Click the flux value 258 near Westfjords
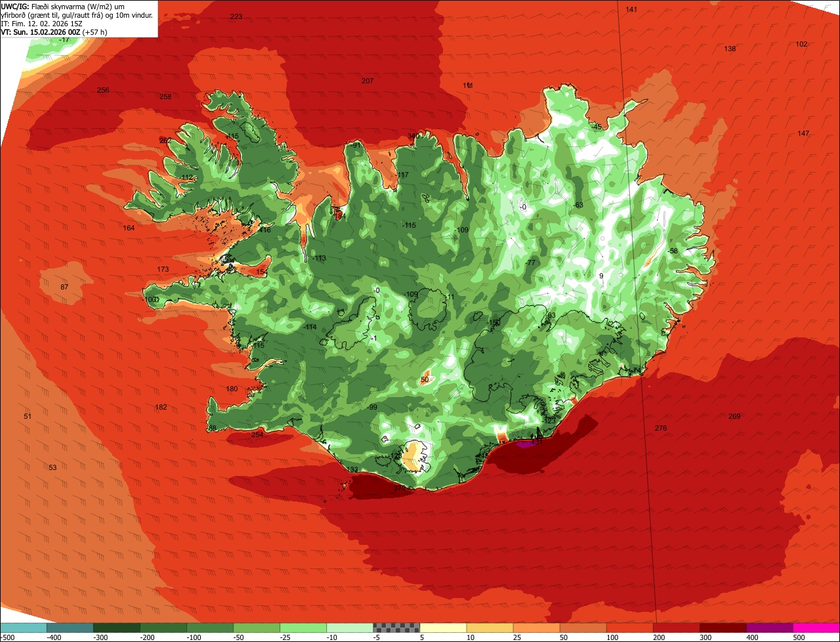Screen dimensions: 840x642 tap(165, 96)
